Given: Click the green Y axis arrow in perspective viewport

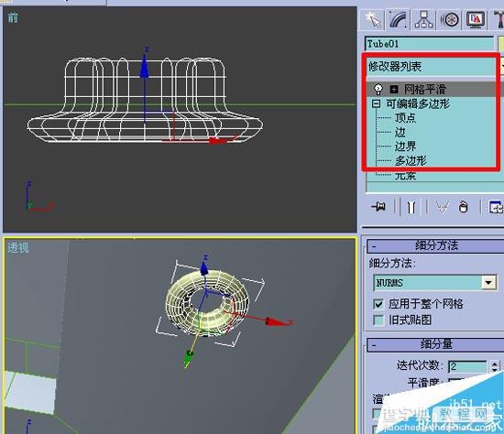Looking at the screenshot, I should tap(188, 359).
